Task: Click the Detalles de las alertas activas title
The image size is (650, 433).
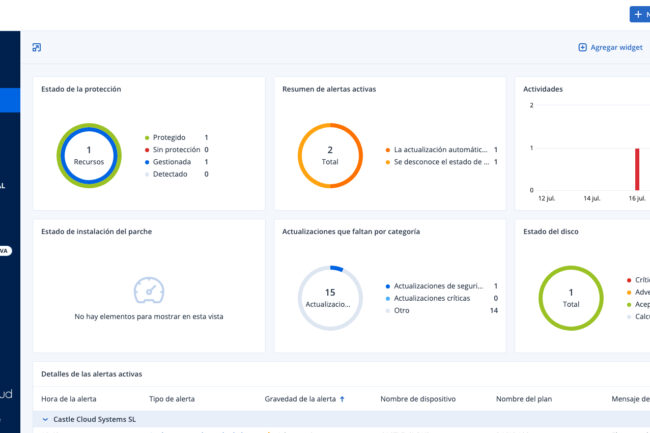Action: [x=92, y=374]
